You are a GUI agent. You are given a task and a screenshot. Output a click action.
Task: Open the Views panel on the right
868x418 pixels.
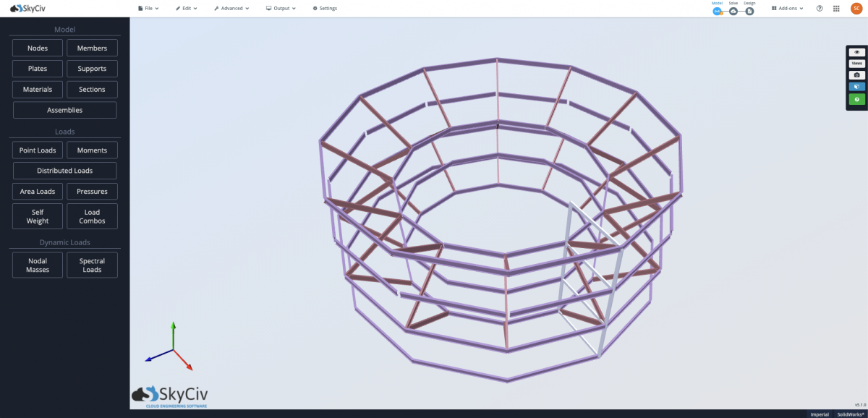click(856, 63)
